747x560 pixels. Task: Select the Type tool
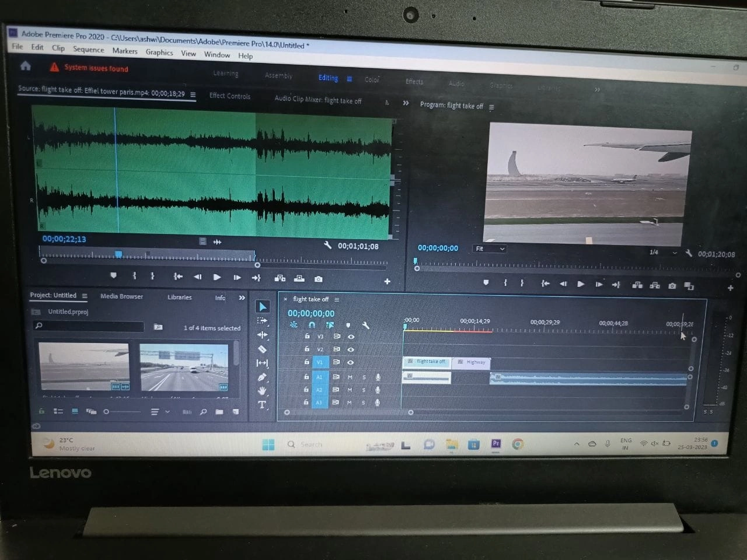pos(262,404)
